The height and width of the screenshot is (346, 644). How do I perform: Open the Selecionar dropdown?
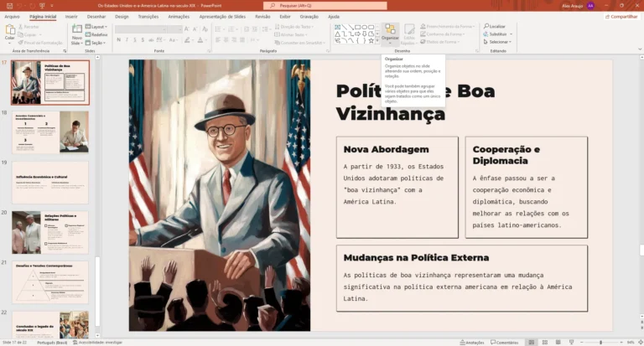[497, 42]
